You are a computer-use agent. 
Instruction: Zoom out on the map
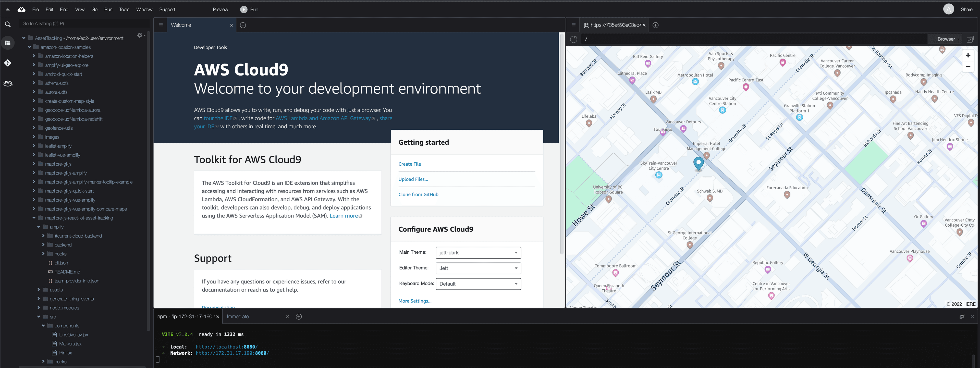[x=968, y=67]
